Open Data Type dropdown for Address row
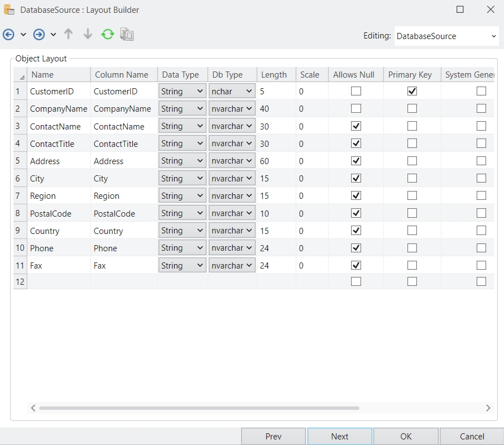 point(182,161)
